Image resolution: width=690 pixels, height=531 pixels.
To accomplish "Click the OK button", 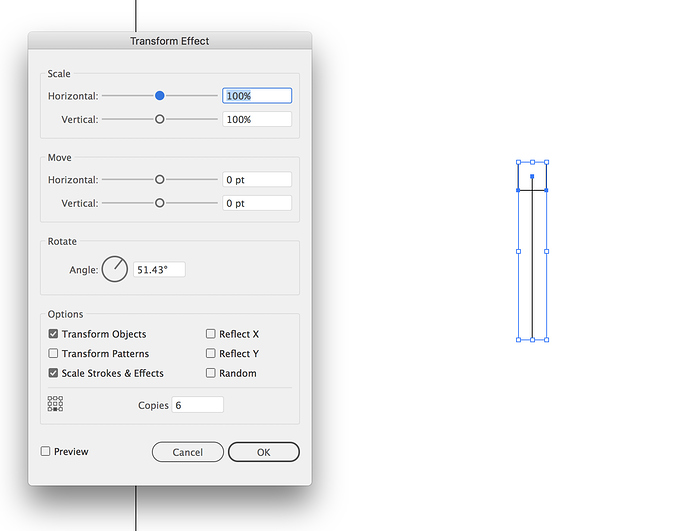I will click(264, 452).
